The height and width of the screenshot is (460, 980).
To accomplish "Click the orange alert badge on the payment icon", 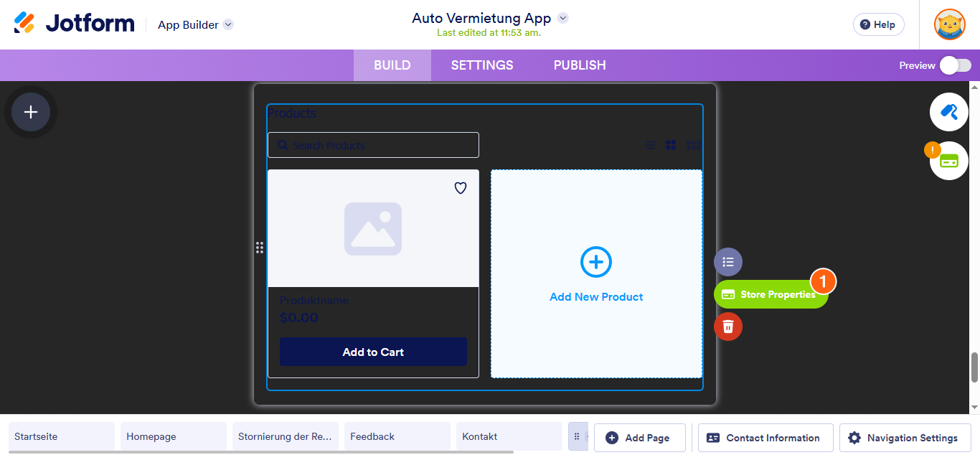I will [x=932, y=149].
